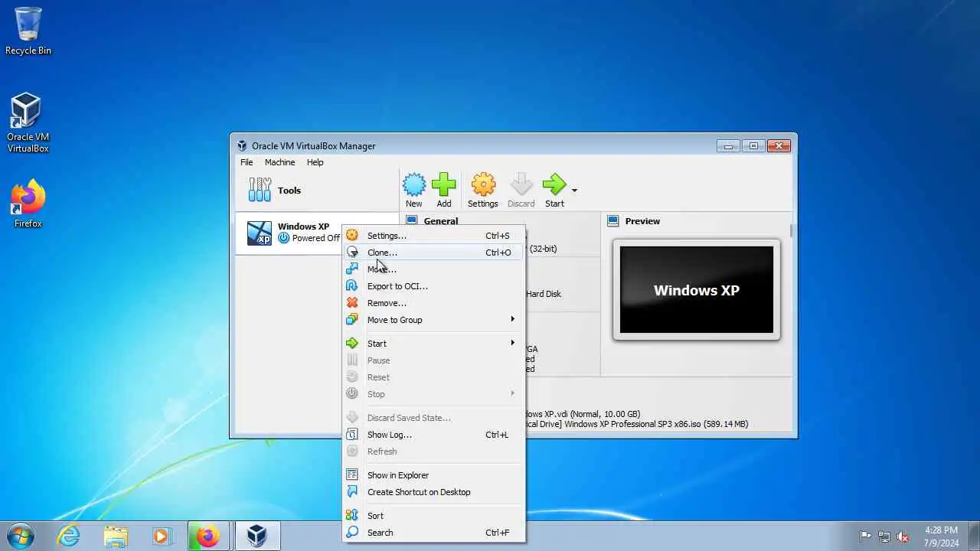This screenshot has height=551, width=980.
Task: Click the cloud icon beside Export to OCI
Action: pyautogui.click(x=352, y=286)
